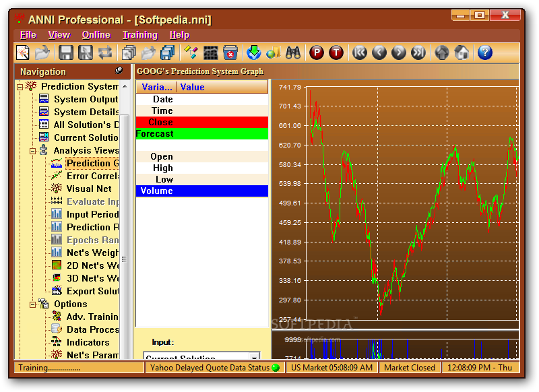
Task: Select System Details in navigation tree
Action: coord(86,112)
